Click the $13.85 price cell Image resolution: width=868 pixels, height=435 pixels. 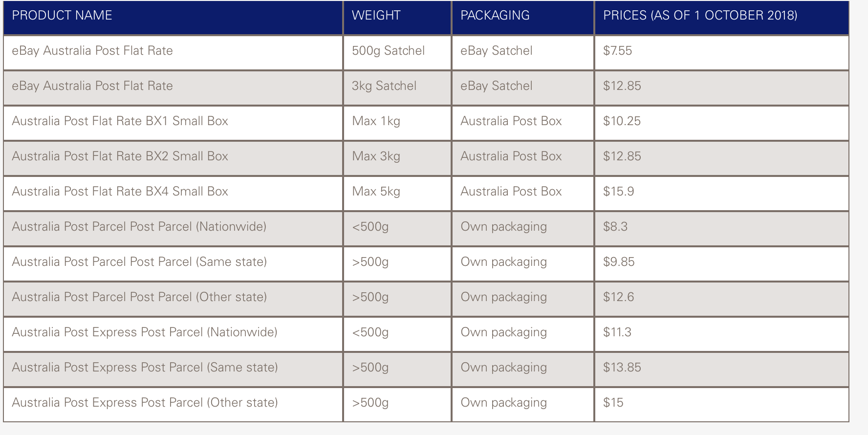click(x=622, y=368)
